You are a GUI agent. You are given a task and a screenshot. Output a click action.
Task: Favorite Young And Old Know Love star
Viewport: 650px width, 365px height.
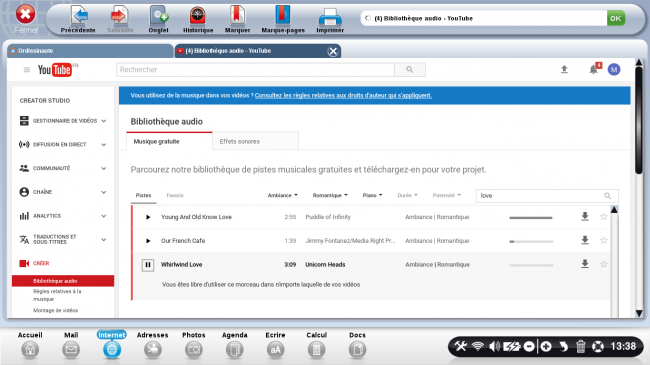(604, 217)
